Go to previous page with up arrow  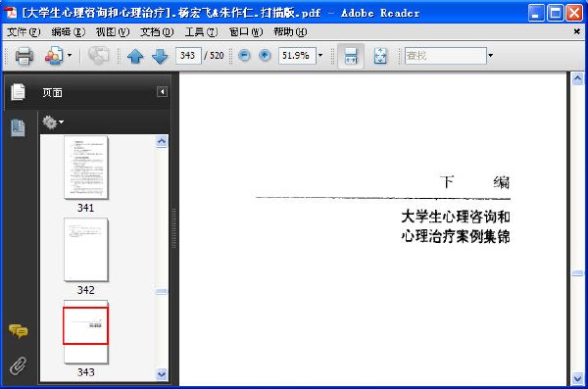click(135, 56)
